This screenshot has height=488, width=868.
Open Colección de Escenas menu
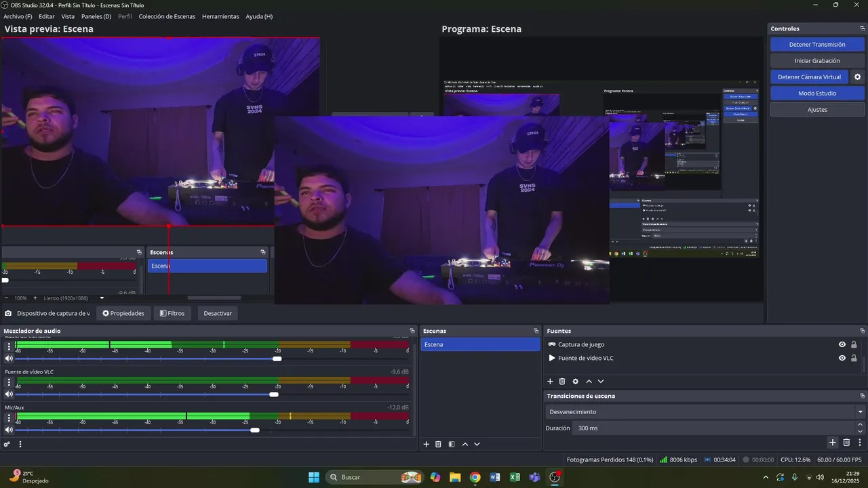coord(167,16)
